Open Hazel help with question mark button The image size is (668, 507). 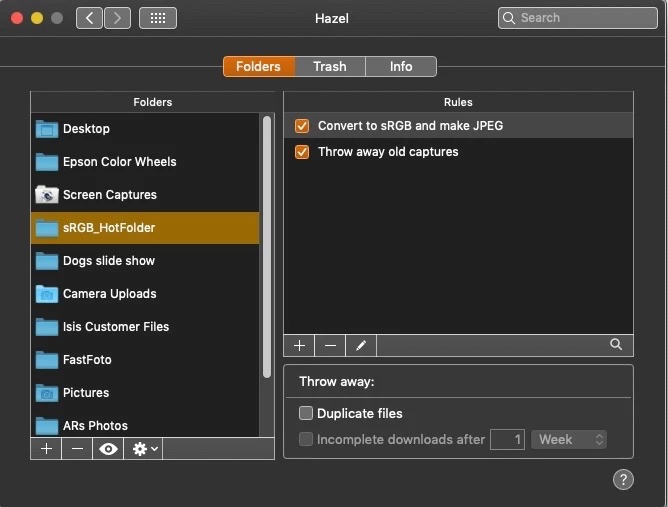click(x=623, y=480)
